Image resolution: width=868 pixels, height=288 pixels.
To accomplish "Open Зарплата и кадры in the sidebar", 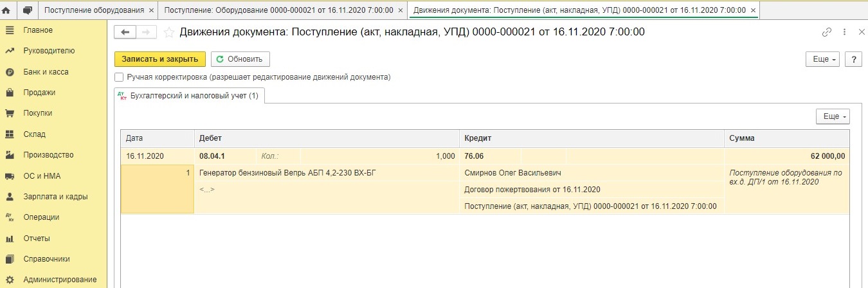I will click(x=55, y=197).
